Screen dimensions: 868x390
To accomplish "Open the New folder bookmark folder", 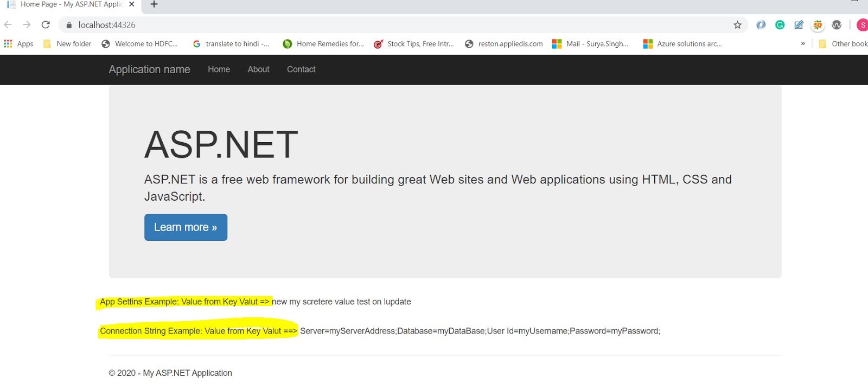I will [67, 44].
